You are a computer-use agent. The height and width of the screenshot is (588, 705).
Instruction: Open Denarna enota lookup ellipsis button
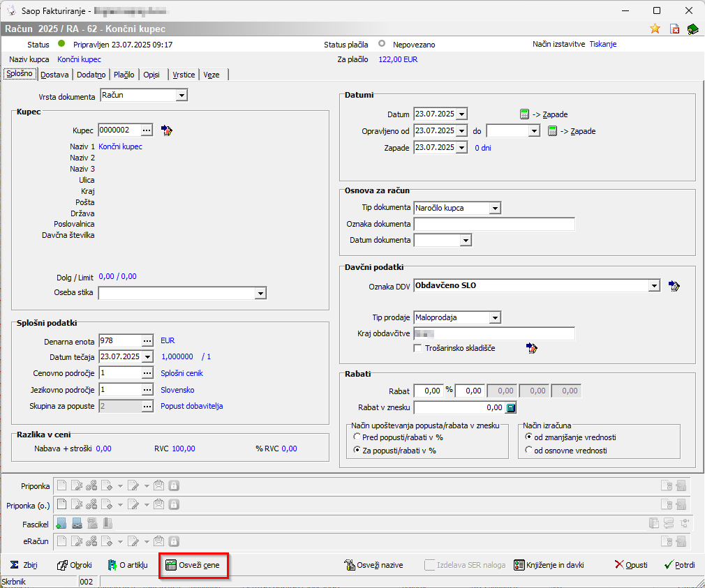[x=147, y=341]
